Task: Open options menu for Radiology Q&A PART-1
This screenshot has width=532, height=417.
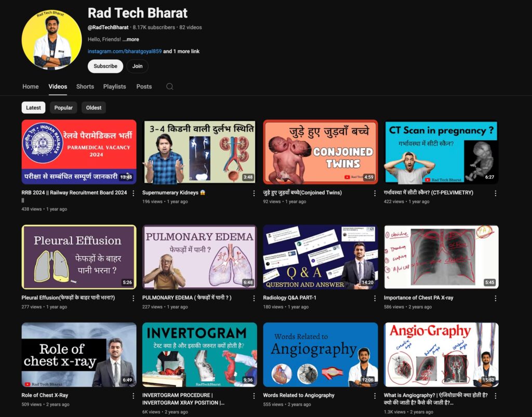Action: pyautogui.click(x=375, y=299)
